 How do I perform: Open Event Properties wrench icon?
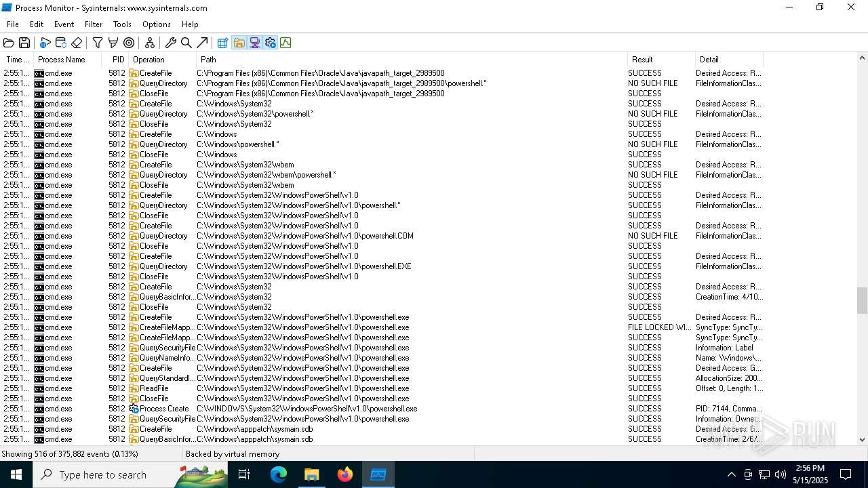click(171, 43)
